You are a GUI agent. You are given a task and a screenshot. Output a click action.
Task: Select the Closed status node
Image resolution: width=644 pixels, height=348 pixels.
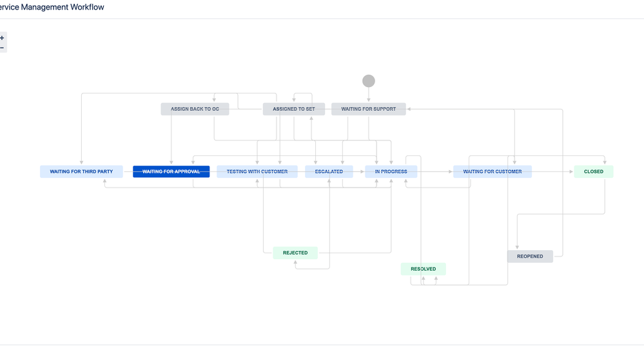594,171
